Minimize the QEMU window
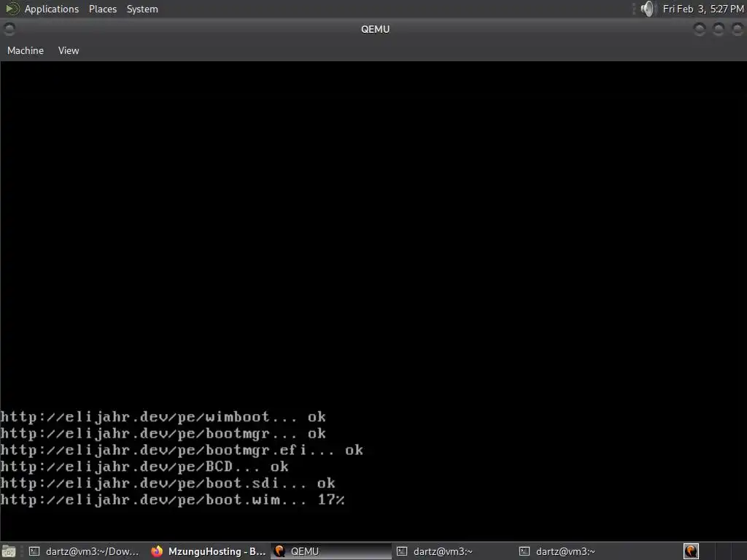The width and height of the screenshot is (747, 560). click(700, 29)
